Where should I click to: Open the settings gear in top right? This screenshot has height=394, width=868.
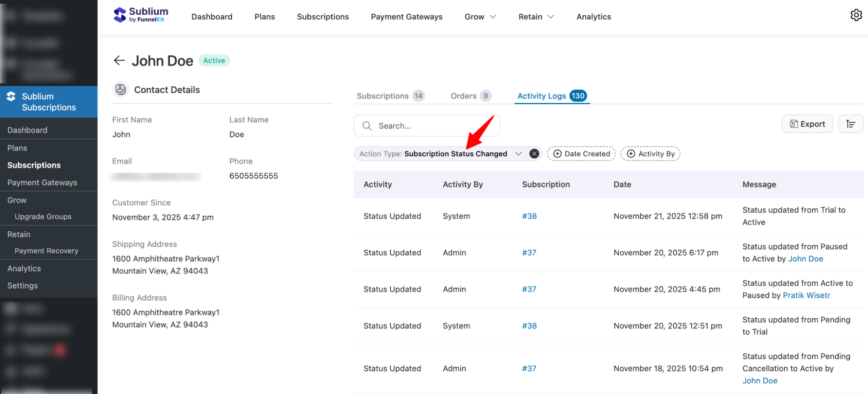pos(856,15)
